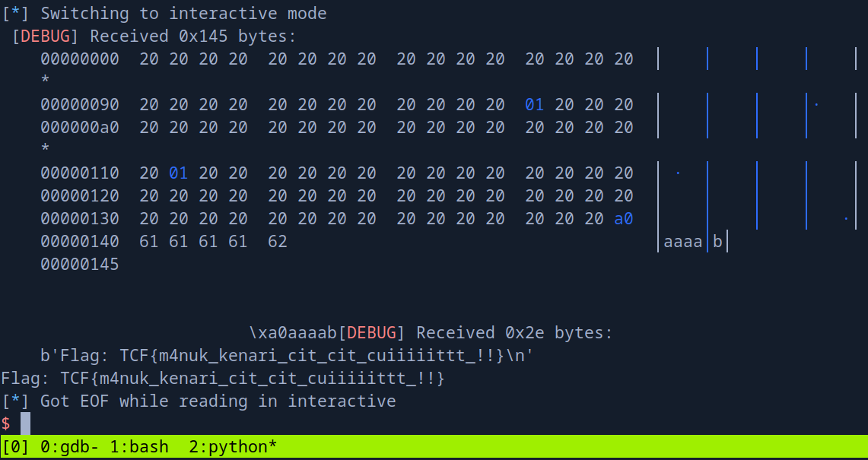868x460 pixels.
Task: Click the cursor block at the prompt
Action: click(x=25, y=424)
